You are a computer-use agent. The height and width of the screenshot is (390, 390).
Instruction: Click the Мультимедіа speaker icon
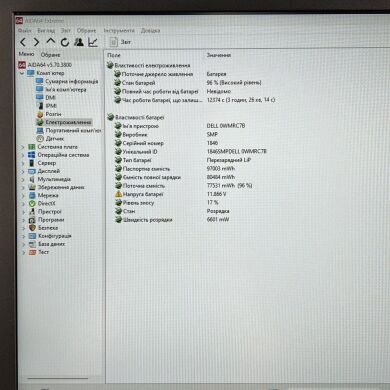[32, 179]
